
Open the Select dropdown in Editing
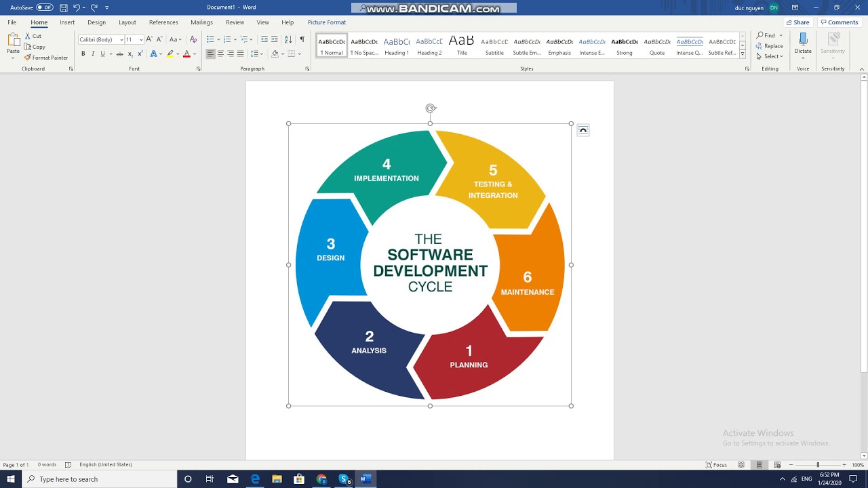(770, 56)
